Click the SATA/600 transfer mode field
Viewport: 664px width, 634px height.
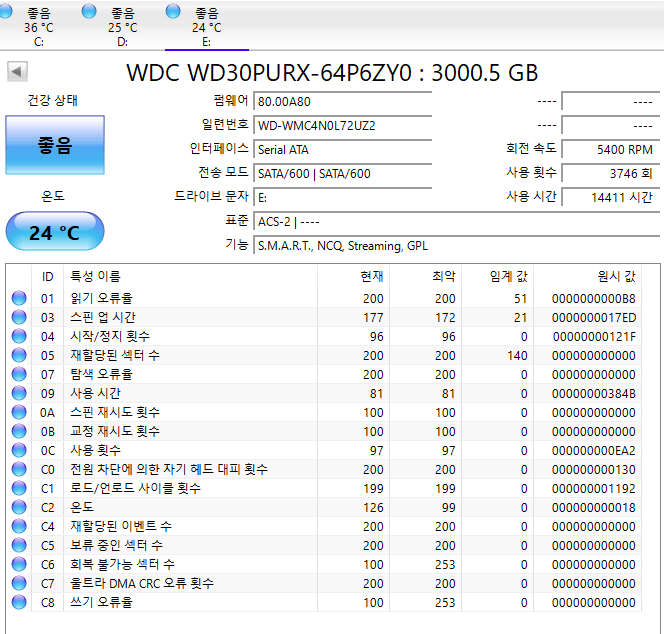pyautogui.click(x=343, y=174)
